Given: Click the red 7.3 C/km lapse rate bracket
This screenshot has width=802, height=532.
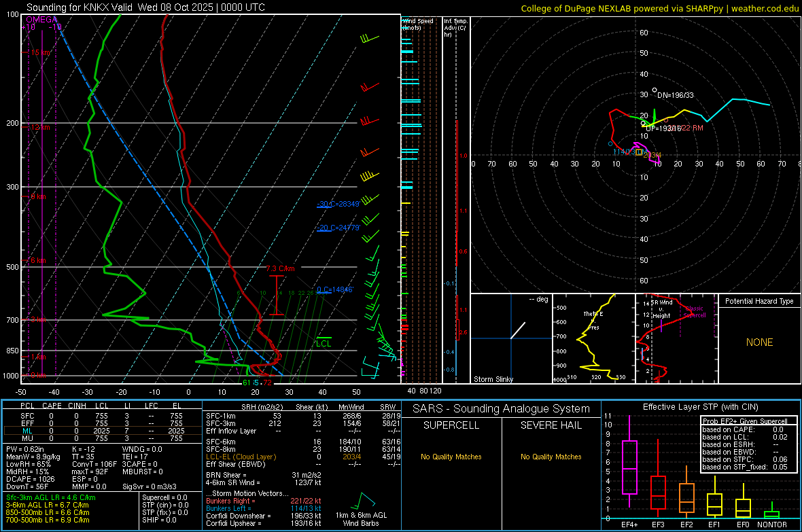Looking at the screenshot, I should [276, 295].
